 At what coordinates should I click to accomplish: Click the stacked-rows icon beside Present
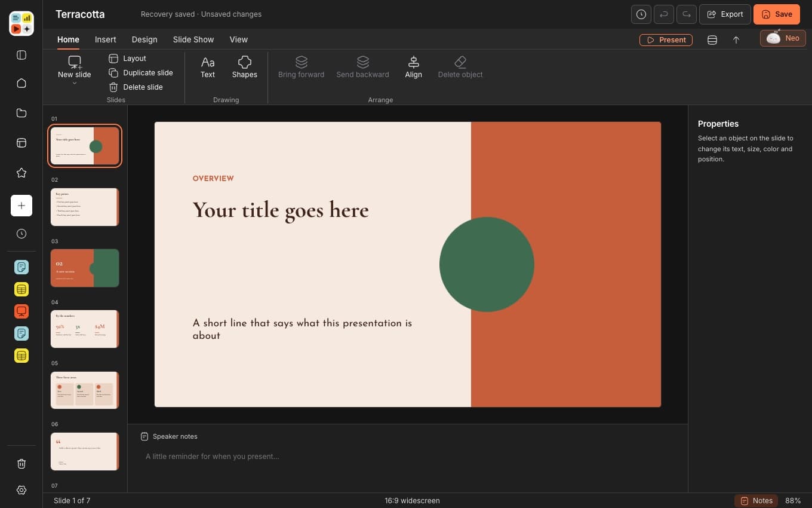(712, 40)
